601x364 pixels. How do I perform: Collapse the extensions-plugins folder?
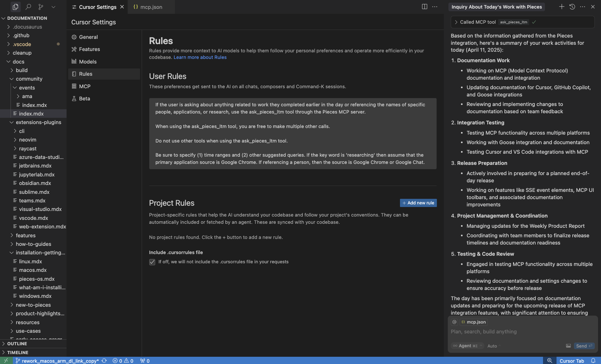pyautogui.click(x=33, y=122)
